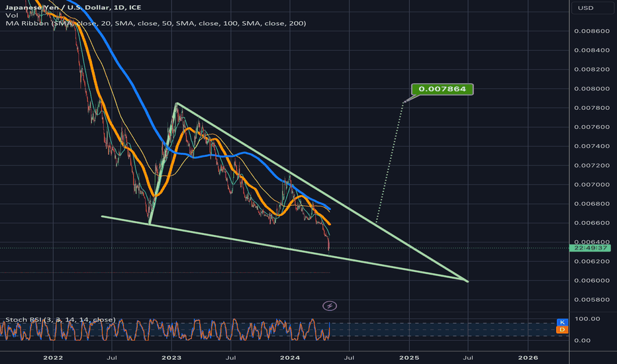Click the 22:49:37 countdown price label
Image resolution: width=617 pixels, height=364 pixels.
[x=591, y=248]
